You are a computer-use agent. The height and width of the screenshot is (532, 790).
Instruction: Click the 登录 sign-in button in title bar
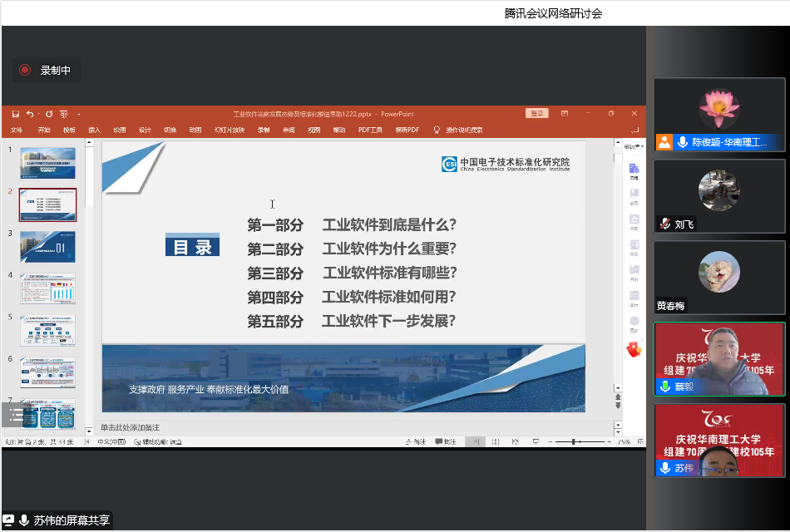536,114
